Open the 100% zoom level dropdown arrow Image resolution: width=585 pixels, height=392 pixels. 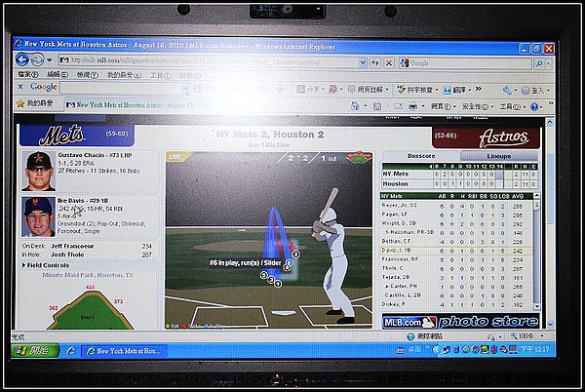click(x=542, y=336)
